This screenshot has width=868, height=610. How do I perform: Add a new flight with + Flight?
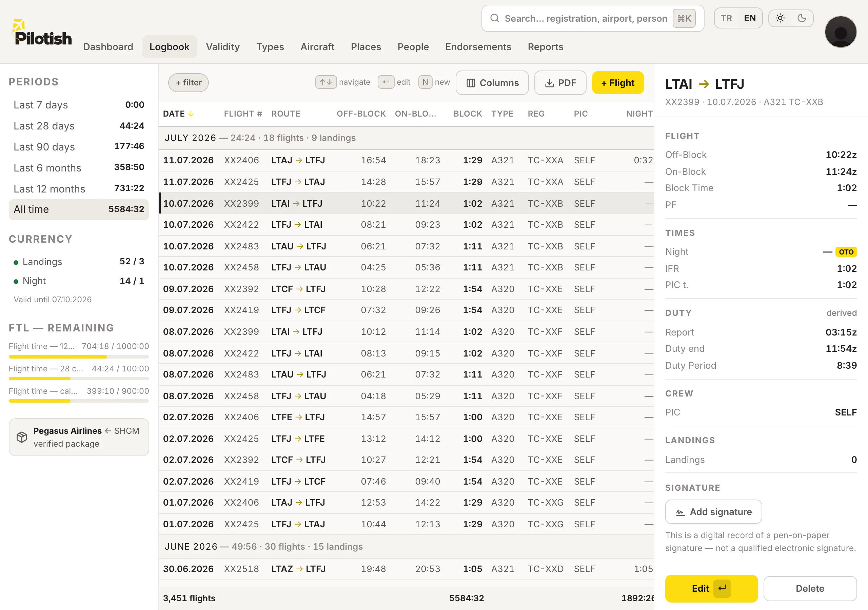click(x=618, y=83)
